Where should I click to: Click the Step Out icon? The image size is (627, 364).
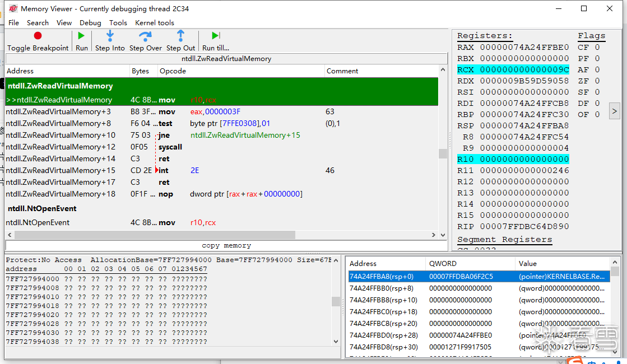pyautogui.click(x=181, y=36)
